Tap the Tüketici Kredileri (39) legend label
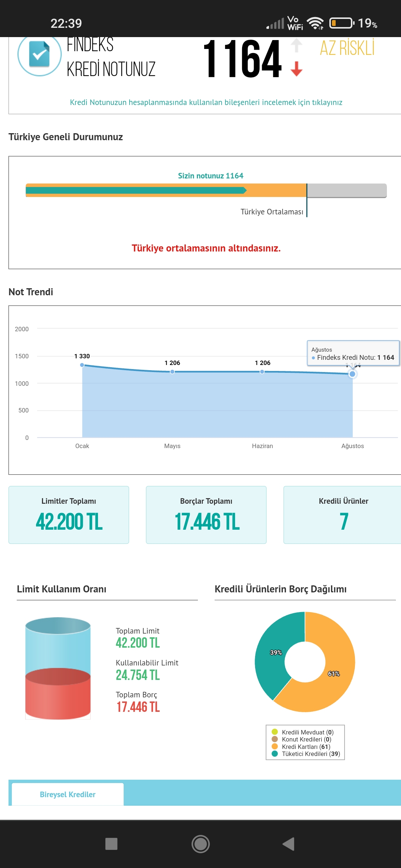This screenshot has height=868, width=401. click(x=311, y=754)
